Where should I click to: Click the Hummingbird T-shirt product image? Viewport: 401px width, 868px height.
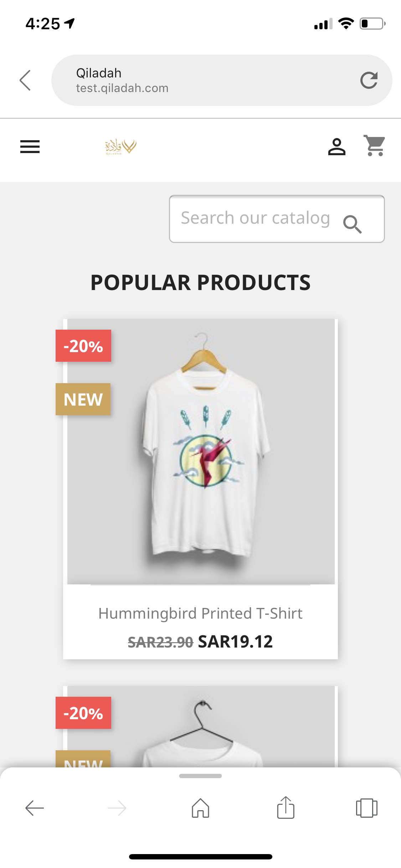(201, 452)
